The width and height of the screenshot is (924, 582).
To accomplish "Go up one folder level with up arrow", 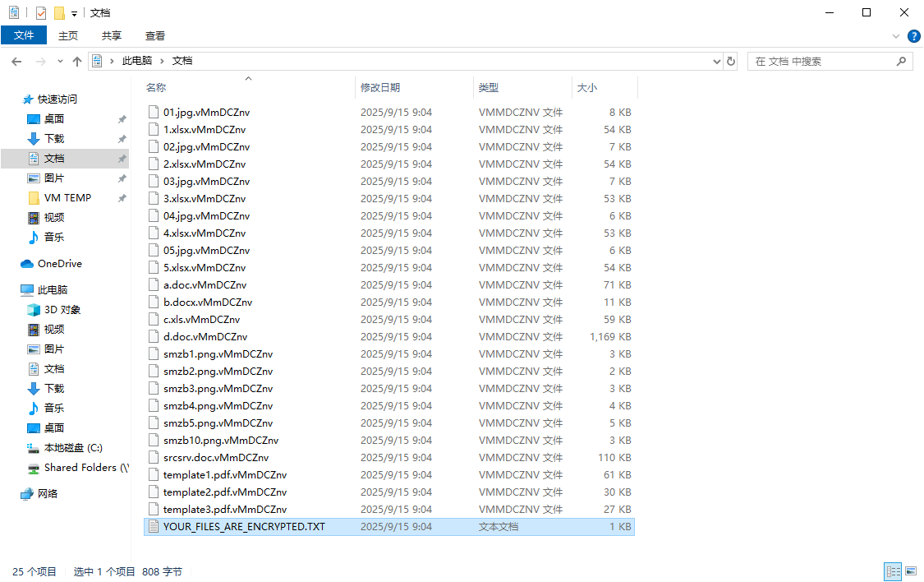I will (x=77, y=62).
